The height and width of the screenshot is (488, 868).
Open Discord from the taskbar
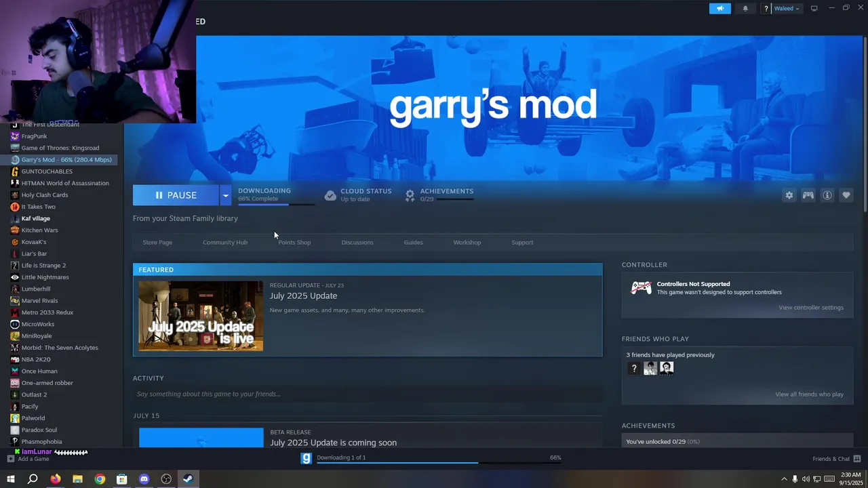click(144, 479)
